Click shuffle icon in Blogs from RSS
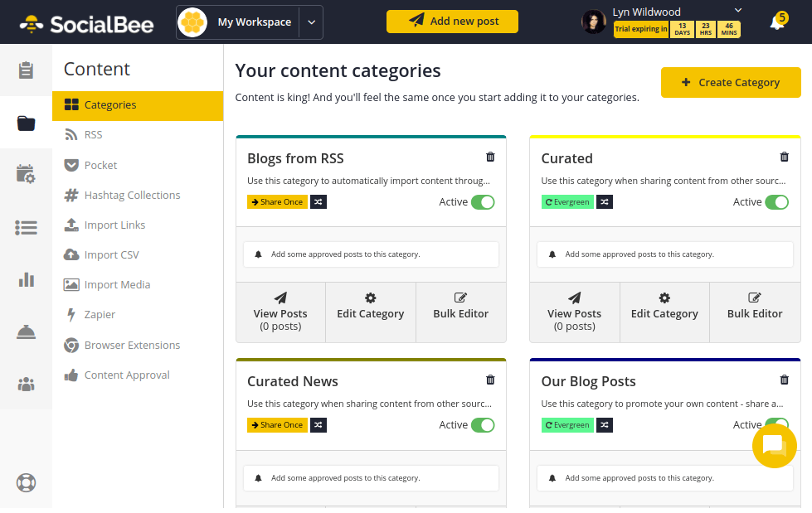The width and height of the screenshot is (812, 513). click(x=318, y=202)
